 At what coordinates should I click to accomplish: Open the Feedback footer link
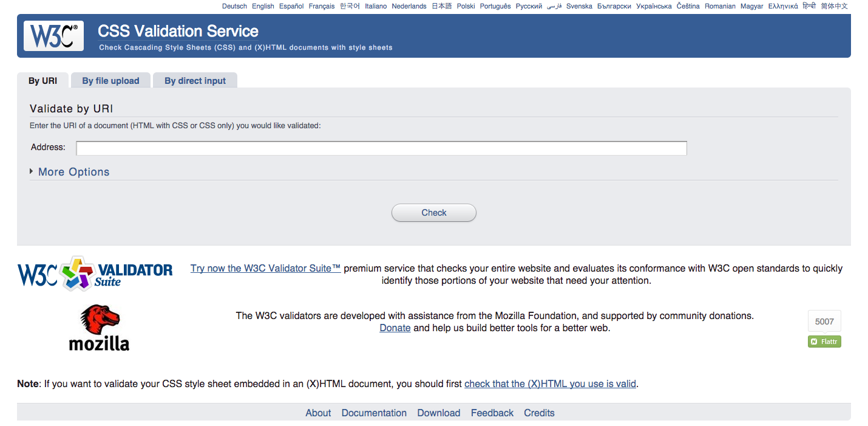coord(492,413)
